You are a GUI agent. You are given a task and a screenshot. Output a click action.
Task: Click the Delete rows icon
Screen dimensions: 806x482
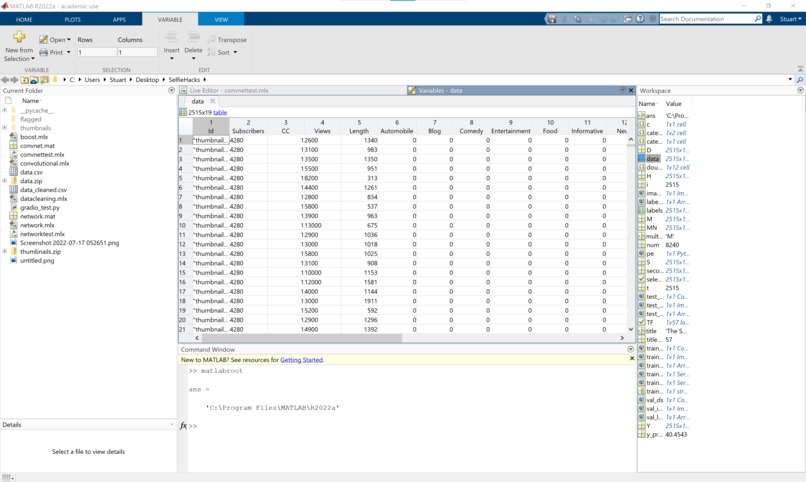point(193,38)
